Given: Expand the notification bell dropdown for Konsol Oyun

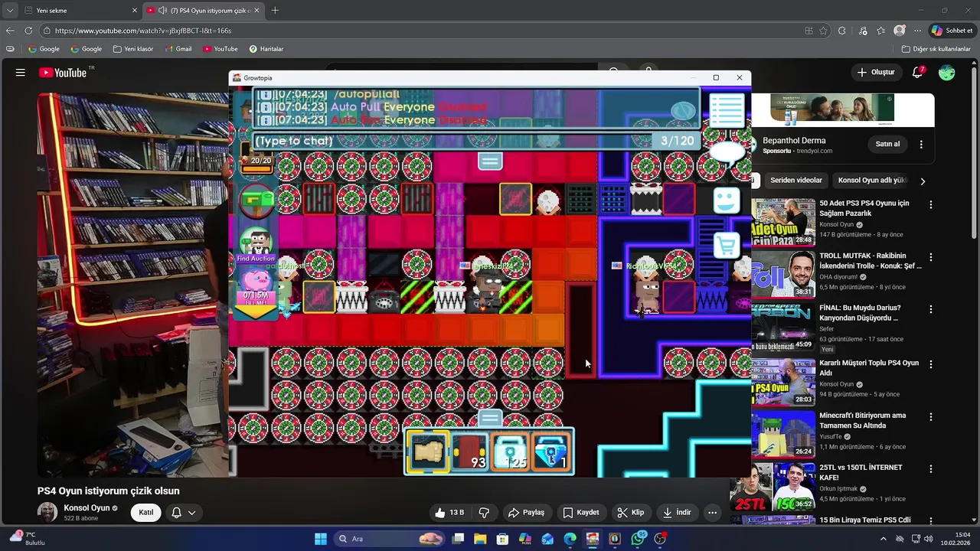Looking at the screenshot, I should point(184,513).
